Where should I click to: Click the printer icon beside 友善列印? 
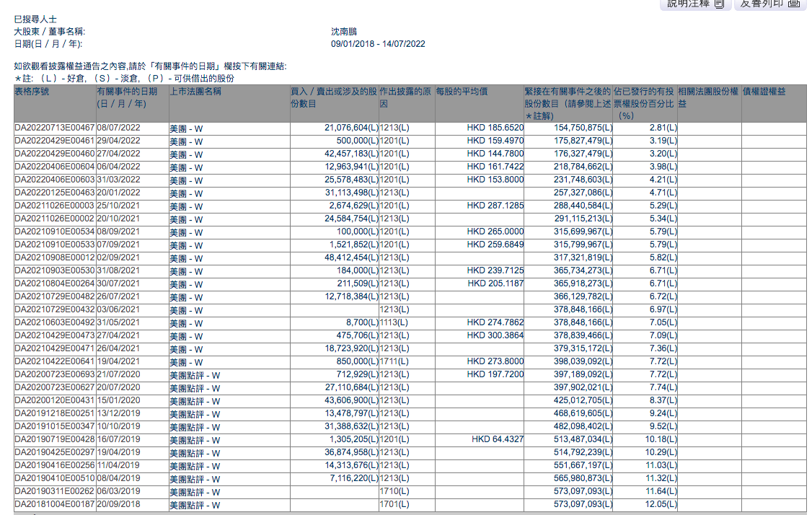tap(794, 4)
